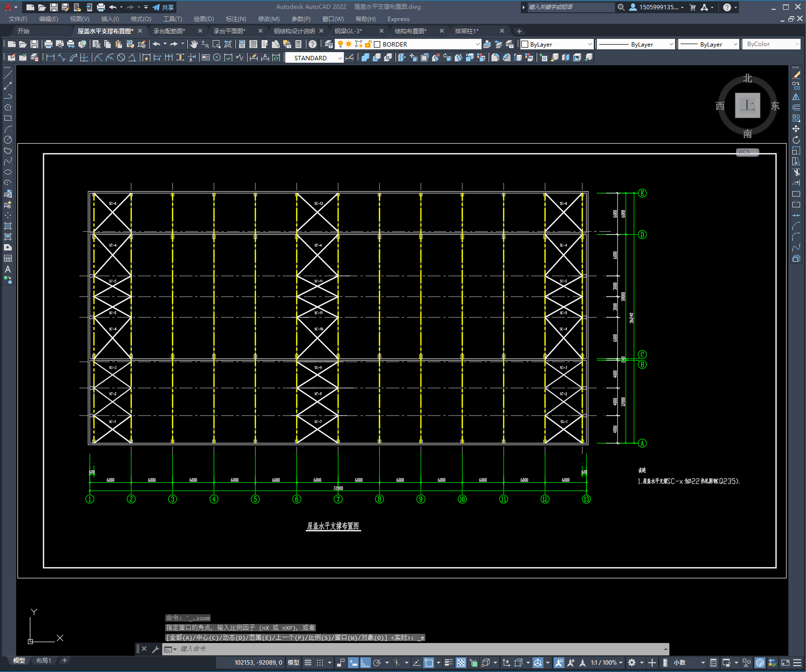Switch to the 钢结构设计说明 drawing tab
The image size is (806, 672).
pos(294,31)
